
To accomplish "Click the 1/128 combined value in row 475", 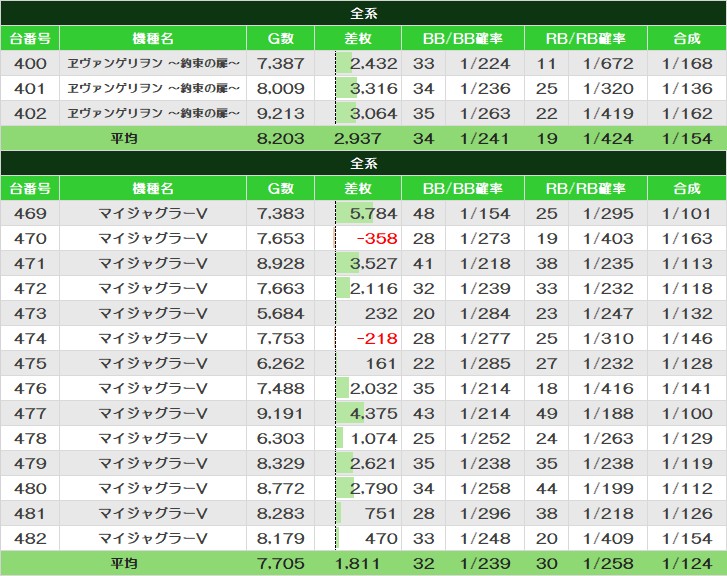I will point(687,364).
